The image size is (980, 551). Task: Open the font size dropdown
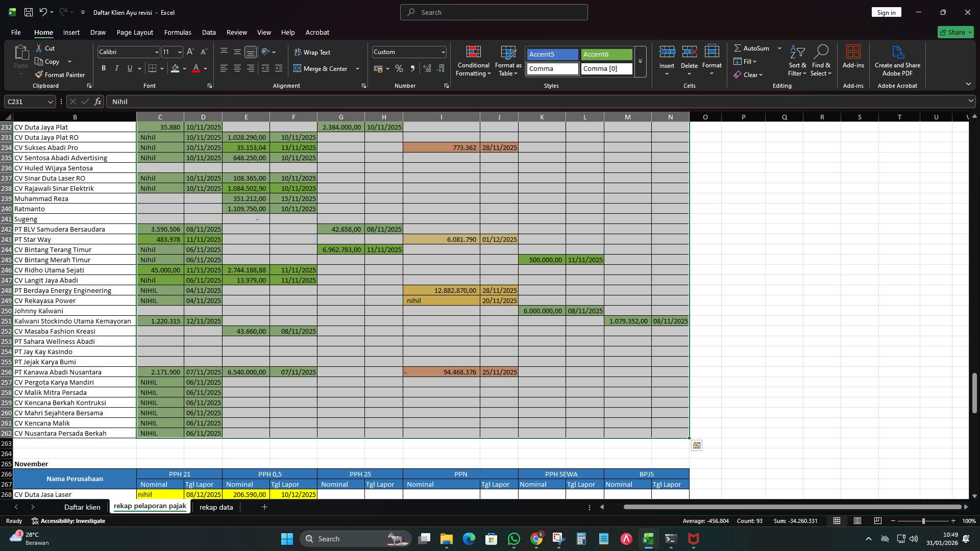[179, 52]
